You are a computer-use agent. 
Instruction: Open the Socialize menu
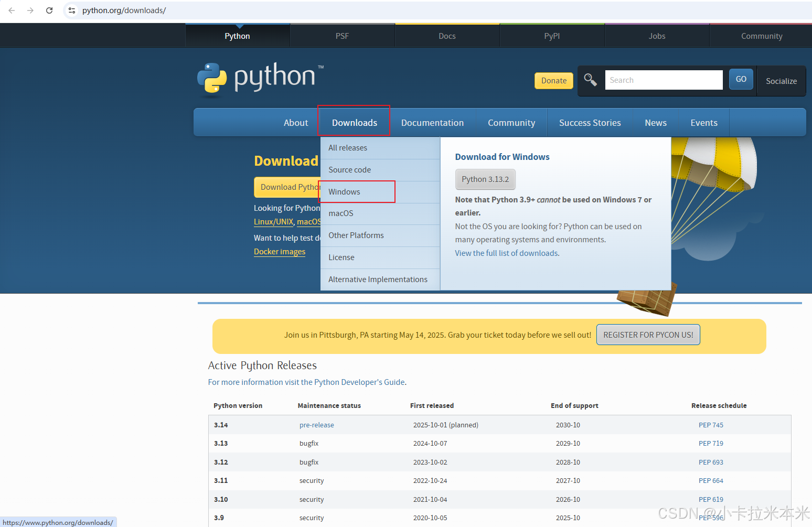pos(781,81)
